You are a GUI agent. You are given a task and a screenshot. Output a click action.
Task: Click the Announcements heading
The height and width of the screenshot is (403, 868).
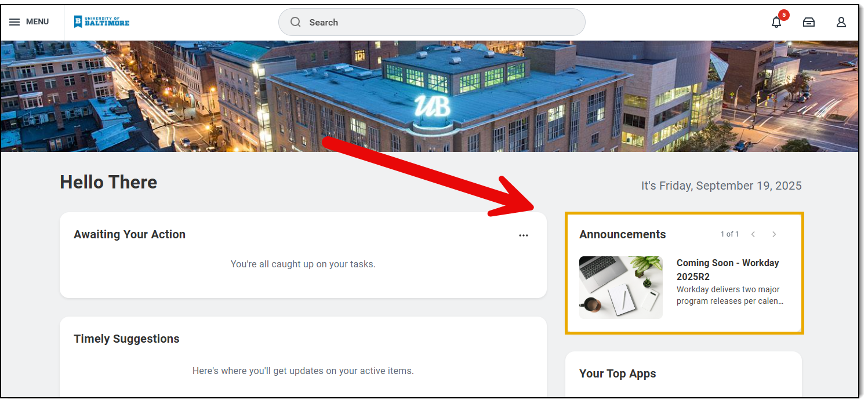[622, 234]
